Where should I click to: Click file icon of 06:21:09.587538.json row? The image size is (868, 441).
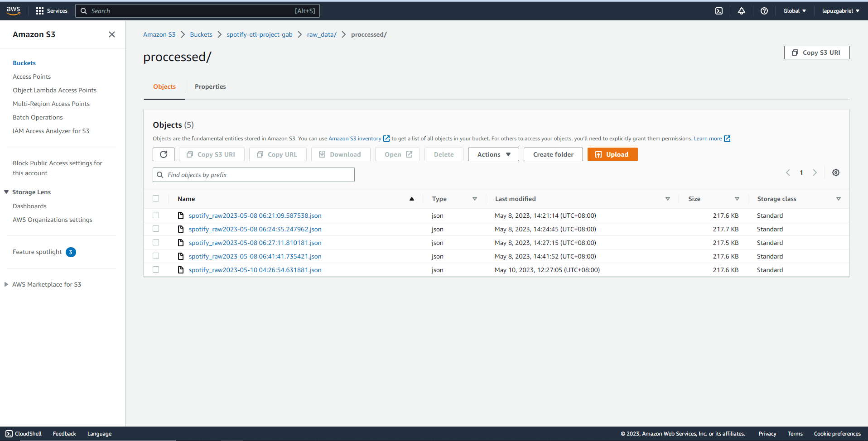[181, 216]
